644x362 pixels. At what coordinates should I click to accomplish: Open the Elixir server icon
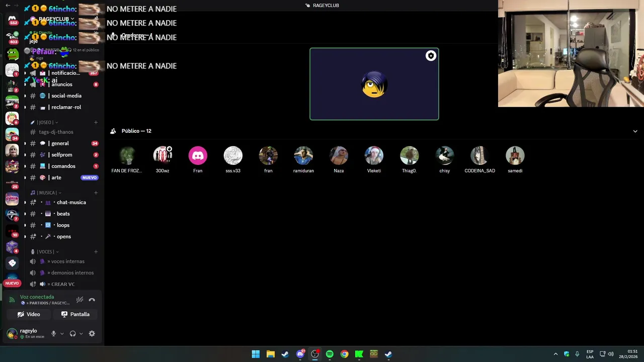12,198
